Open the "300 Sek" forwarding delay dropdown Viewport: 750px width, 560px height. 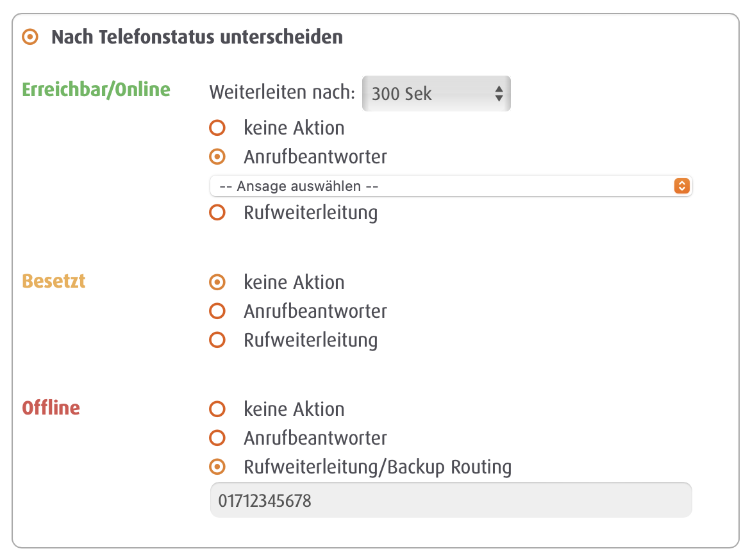(x=436, y=94)
